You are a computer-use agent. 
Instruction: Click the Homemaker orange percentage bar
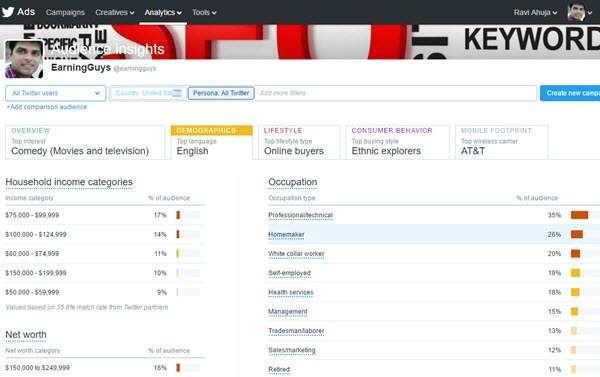pos(577,234)
